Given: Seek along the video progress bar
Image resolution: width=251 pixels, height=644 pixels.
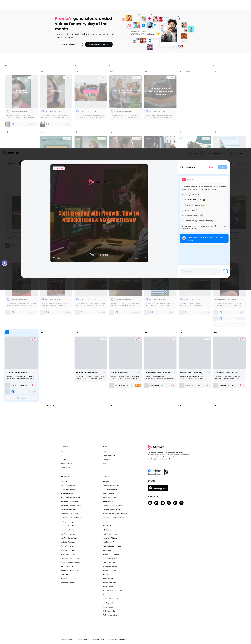Looking at the screenshot, I should click(99, 254).
